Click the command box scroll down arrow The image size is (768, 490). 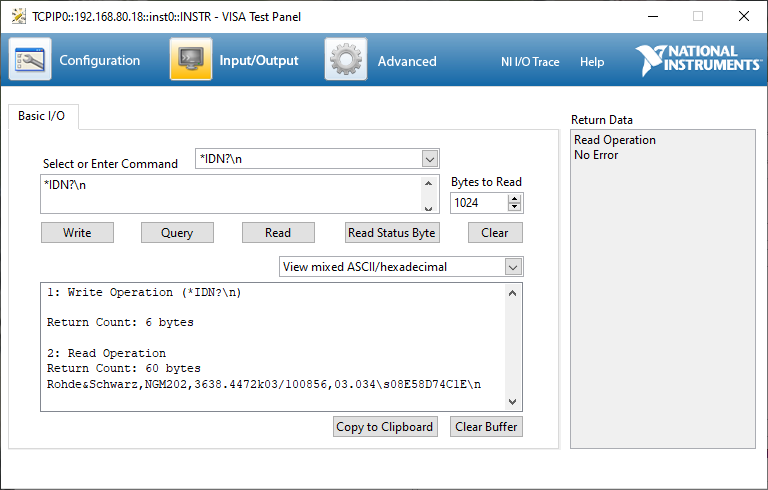coord(429,208)
